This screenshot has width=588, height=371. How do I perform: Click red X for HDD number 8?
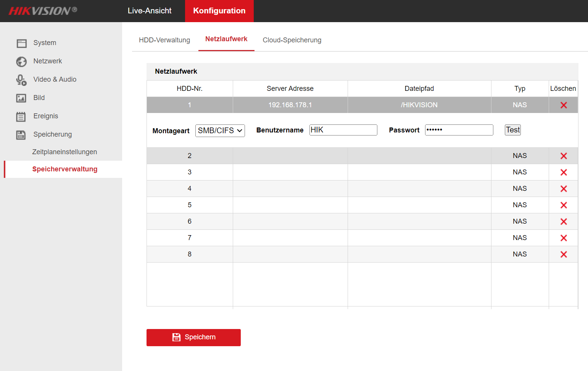point(563,254)
